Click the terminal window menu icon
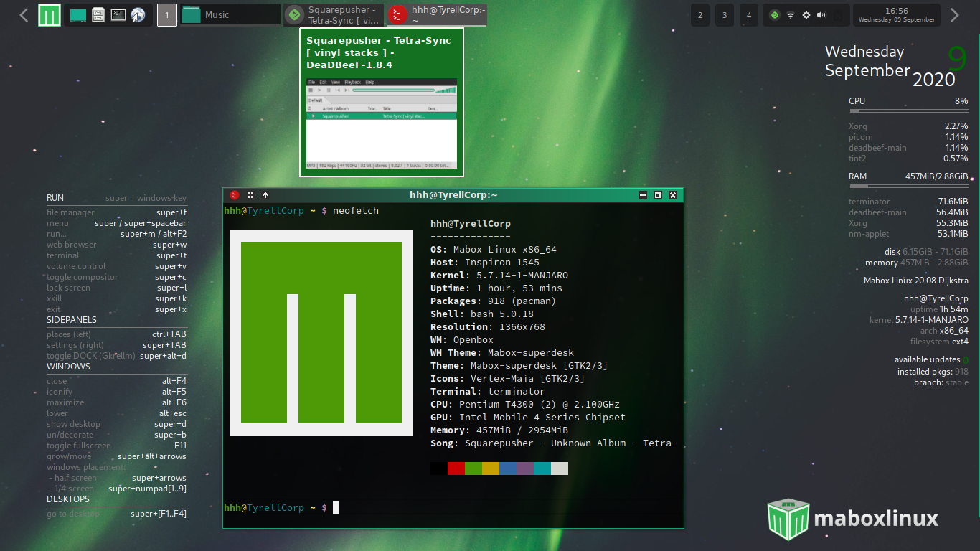Screen dimensions: 980x551 [x=235, y=194]
